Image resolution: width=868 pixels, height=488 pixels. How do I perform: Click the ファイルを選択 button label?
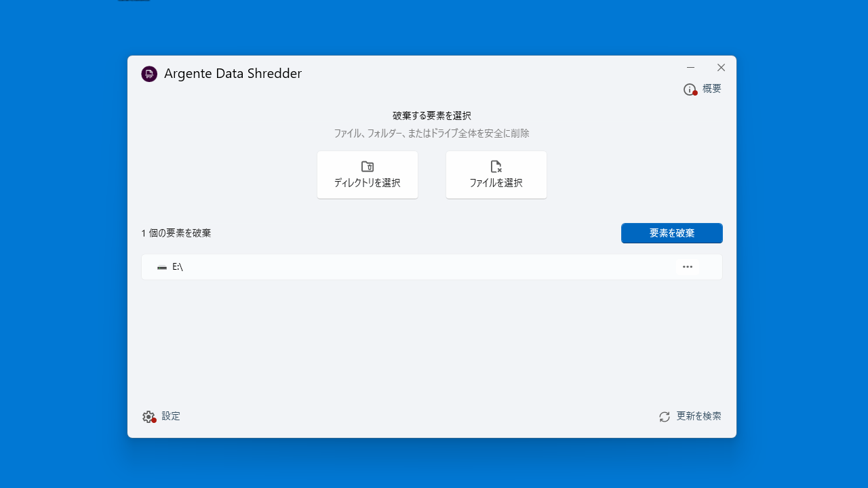click(x=496, y=183)
